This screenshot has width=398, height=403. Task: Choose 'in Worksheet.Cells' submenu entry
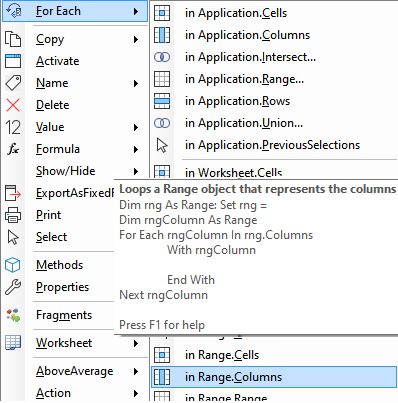pos(274,172)
